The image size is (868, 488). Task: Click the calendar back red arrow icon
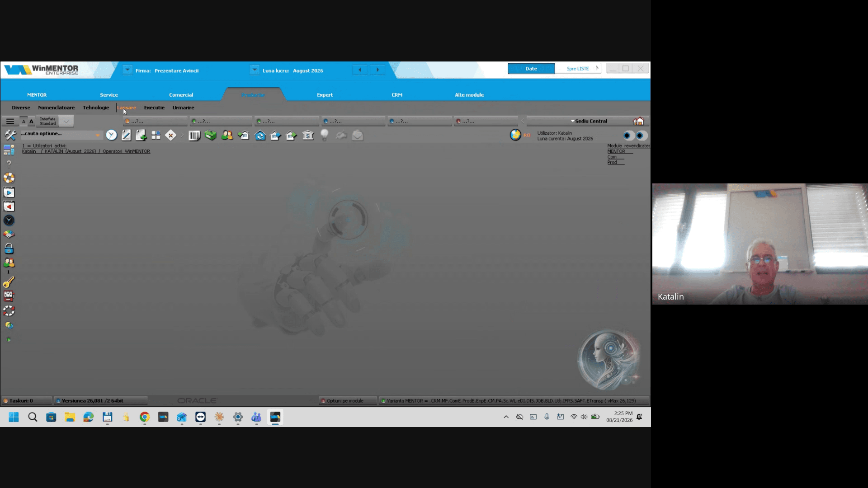click(x=9, y=206)
